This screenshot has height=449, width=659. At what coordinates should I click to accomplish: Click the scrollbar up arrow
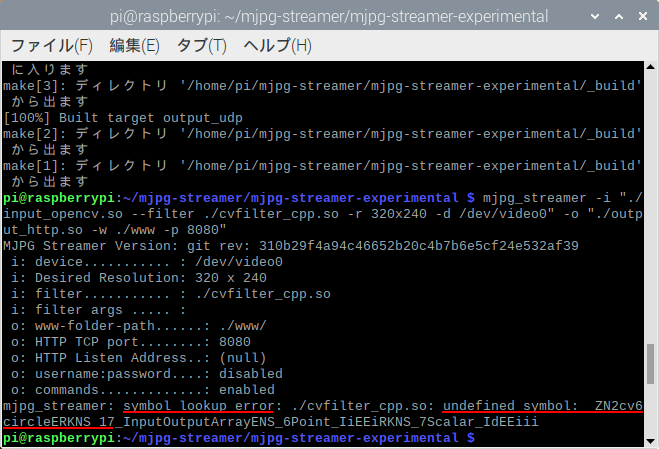pyautogui.click(x=650, y=66)
